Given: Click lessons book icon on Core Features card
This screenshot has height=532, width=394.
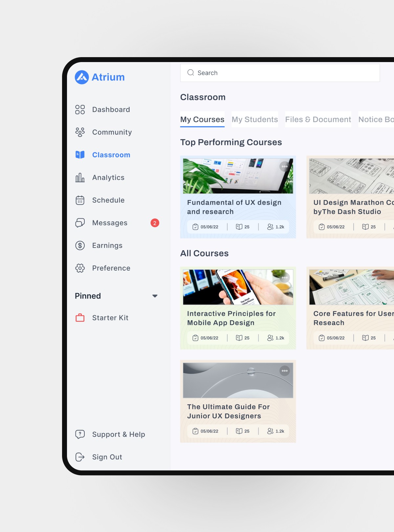Looking at the screenshot, I should tap(365, 338).
